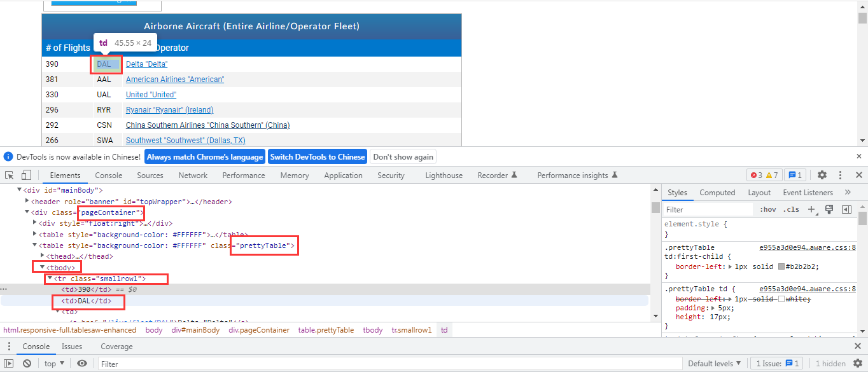
Task: Switch to the Event Listeners tab
Action: pyautogui.click(x=808, y=192)
